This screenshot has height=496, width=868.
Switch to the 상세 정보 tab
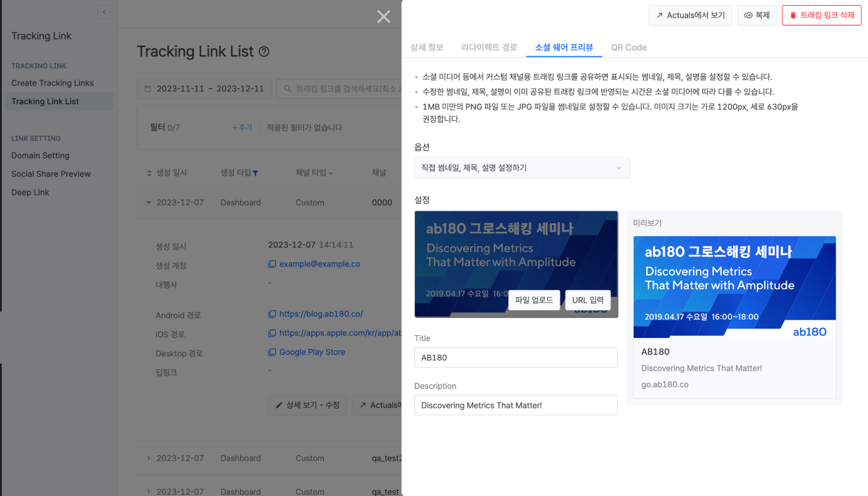pos(427,47)
